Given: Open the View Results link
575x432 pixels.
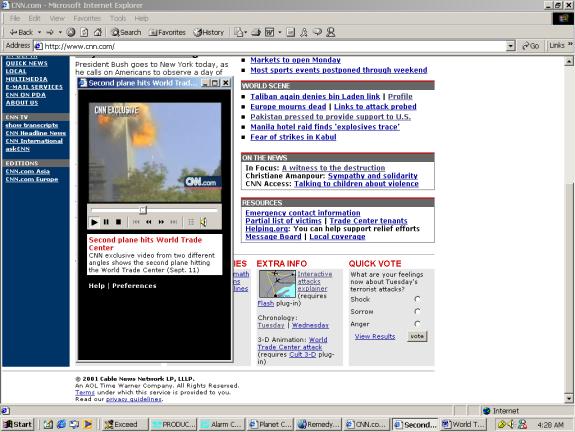Looking at the screenshot, I should [375, 336].
